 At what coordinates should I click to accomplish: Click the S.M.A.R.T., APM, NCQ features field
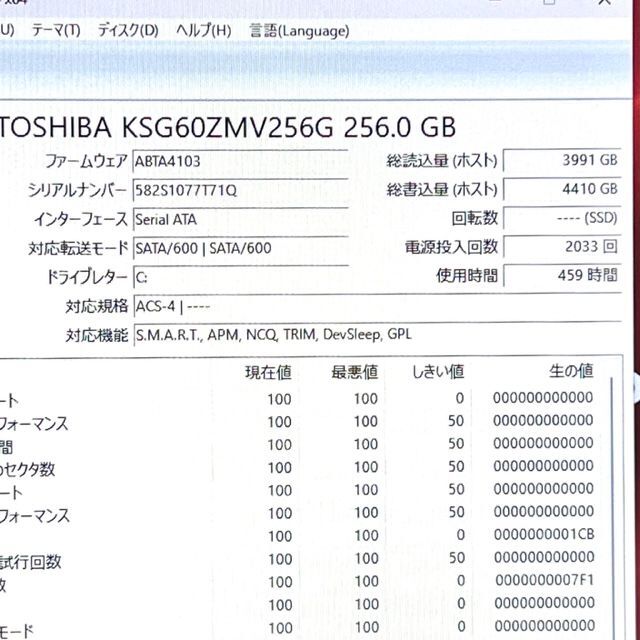tap(377, 335)
